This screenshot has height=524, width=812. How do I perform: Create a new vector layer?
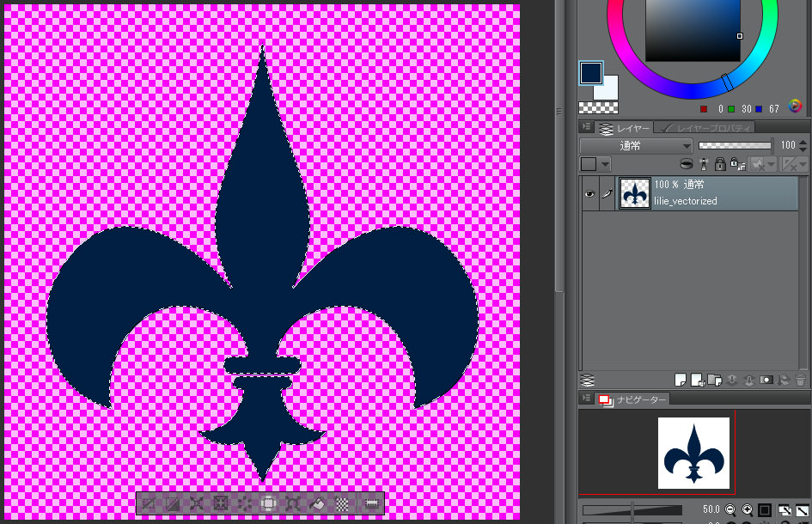click(697, 379)
